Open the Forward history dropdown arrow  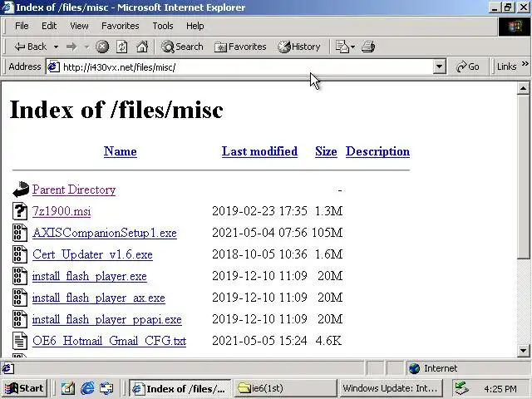[86, 47]
